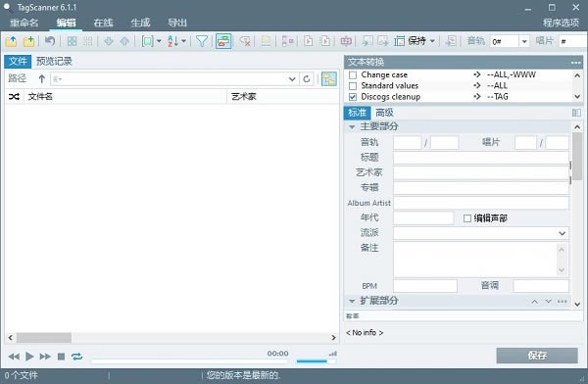The image size is (588, 384).
Task: Click the dimmed grid deselect icon
Action: (x=87, y=41)
